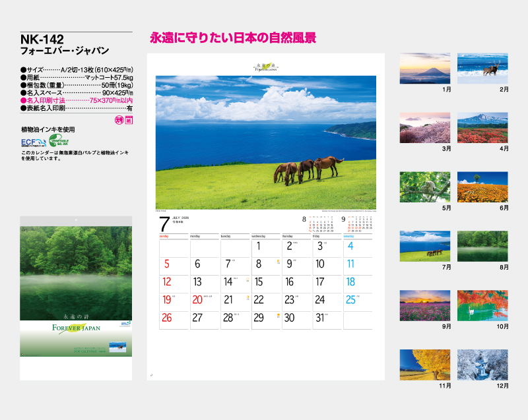Click the 名入スペース 90×425 line

[x=77, y=93]
